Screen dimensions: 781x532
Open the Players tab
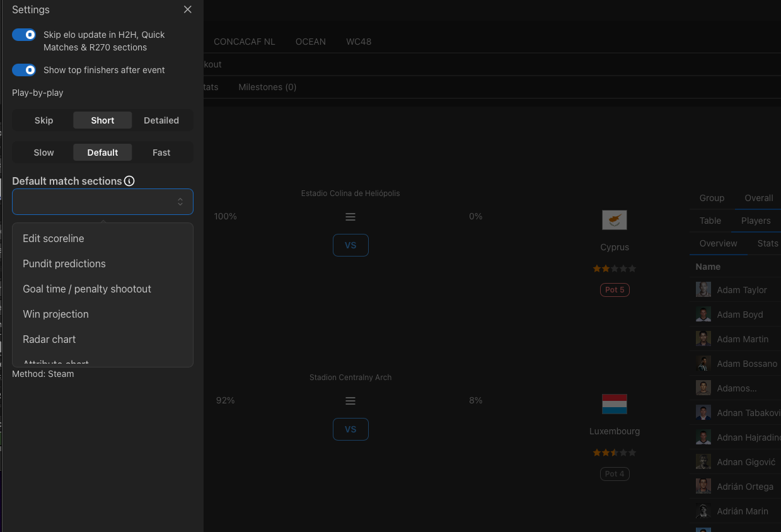pyautogui.click(x=756, y=221)
